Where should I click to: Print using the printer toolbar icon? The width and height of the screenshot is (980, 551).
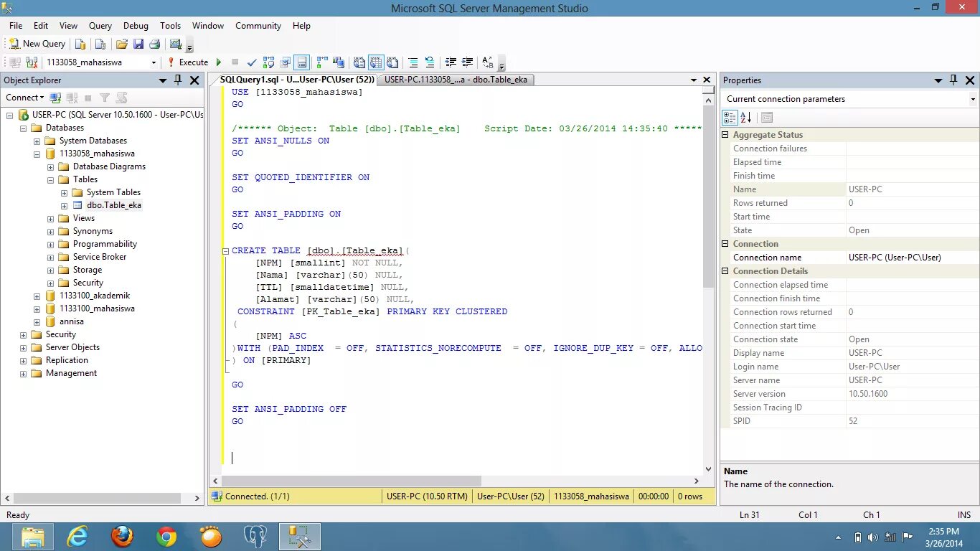coord(155,44)
